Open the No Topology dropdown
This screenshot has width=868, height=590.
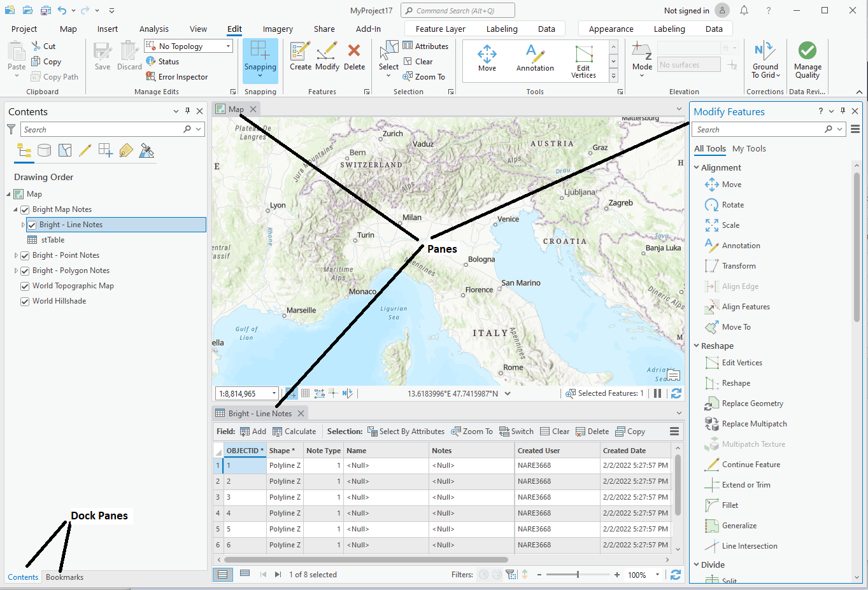click(x=228, y=46)
